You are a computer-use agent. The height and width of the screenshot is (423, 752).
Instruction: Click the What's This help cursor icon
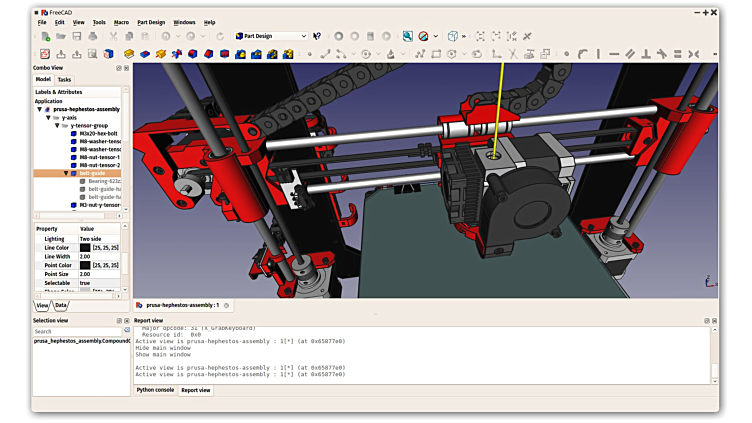(x=318, y=36)
